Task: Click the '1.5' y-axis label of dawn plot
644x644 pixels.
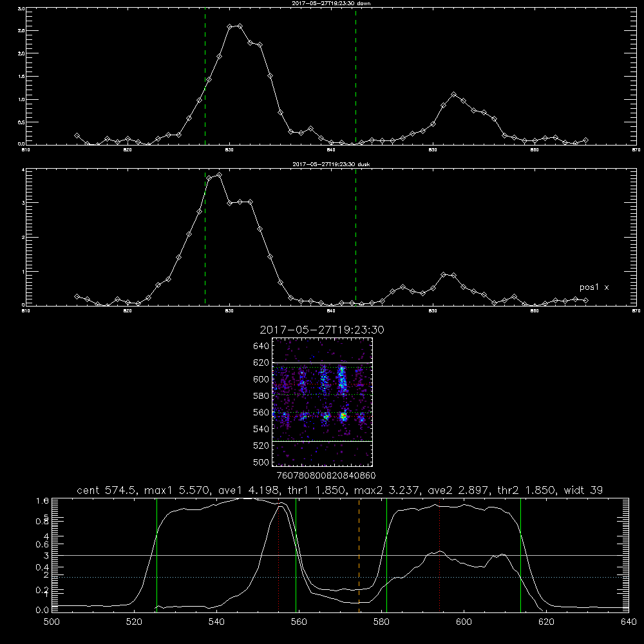Action: pos(22,77)
